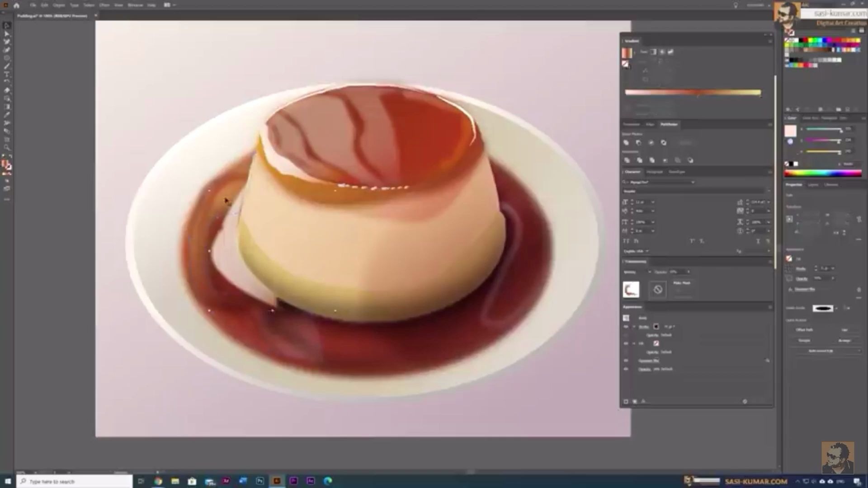Click Pathfinder Unite shape mode

pyautogui.click(x=626, y=143)
